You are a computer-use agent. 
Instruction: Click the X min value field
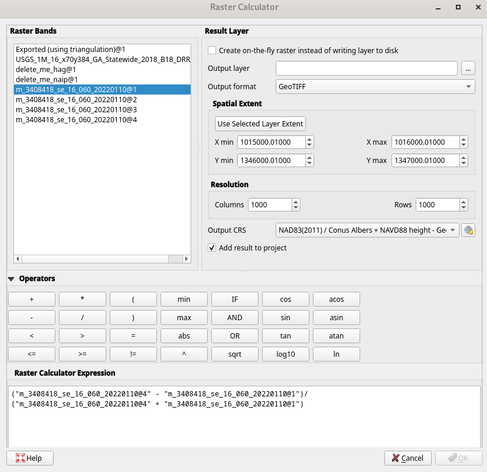[271, 142]
